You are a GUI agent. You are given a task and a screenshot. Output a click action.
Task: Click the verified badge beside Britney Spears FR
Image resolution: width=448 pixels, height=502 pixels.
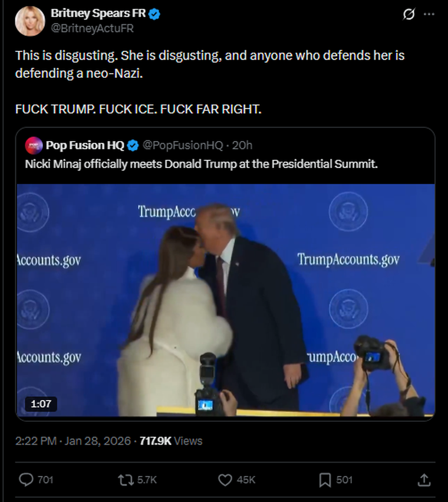pyautogui.click(x=156, y=14)
